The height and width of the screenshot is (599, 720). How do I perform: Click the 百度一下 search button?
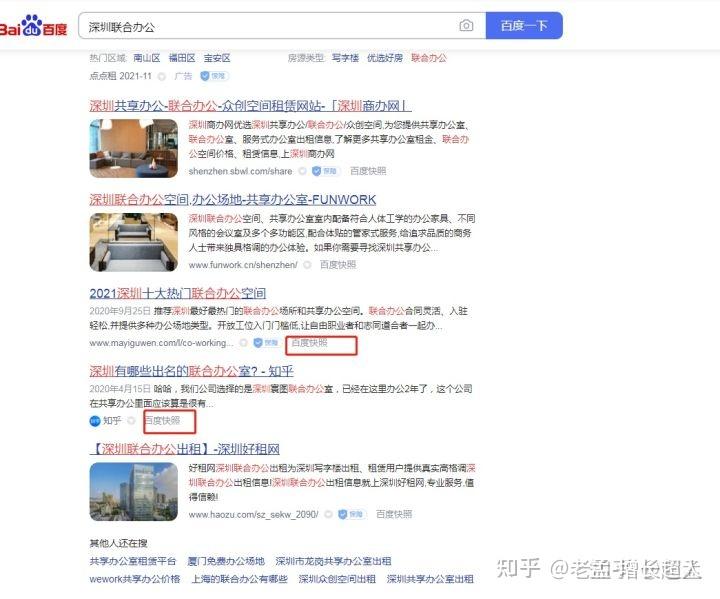tap(524, 26)
